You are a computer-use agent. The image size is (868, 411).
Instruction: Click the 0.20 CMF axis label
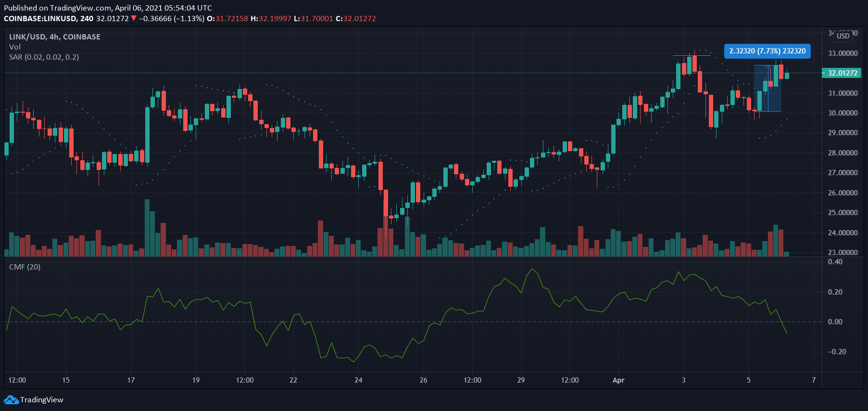pyautogui.click(x=835, y=292)
